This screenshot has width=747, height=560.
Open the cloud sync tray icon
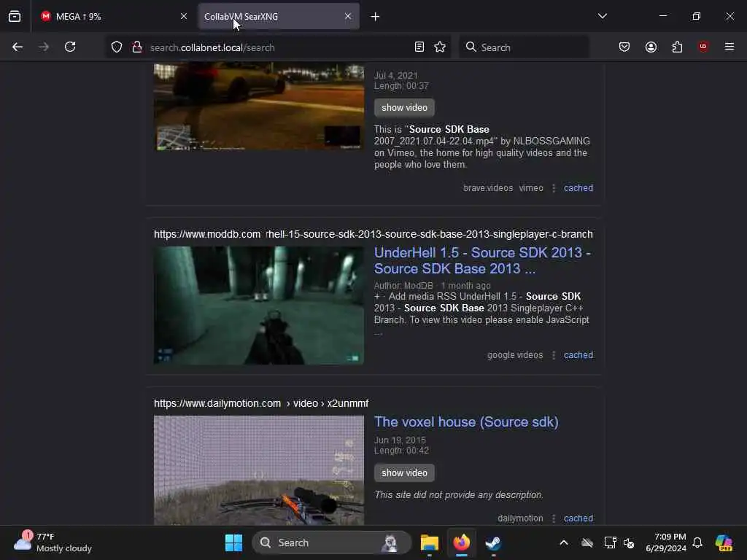point(587,542)
